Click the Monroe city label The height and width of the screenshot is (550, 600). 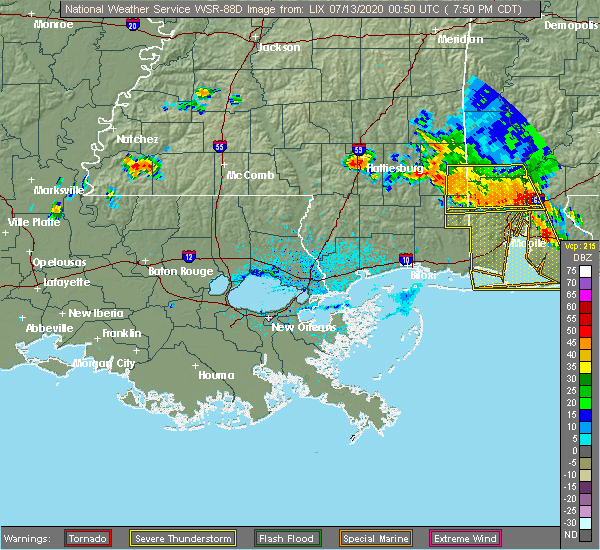(x=53, y=24)
